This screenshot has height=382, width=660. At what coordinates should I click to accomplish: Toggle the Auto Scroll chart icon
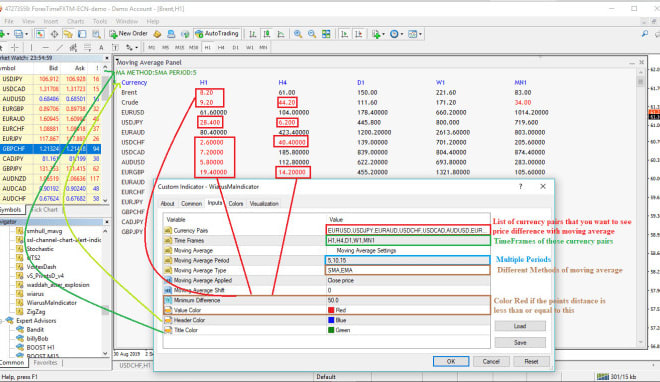tap(344, 34)
